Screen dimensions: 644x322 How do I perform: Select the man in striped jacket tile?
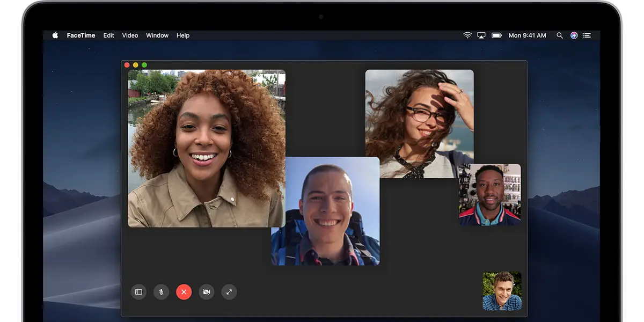coord(490,195)
